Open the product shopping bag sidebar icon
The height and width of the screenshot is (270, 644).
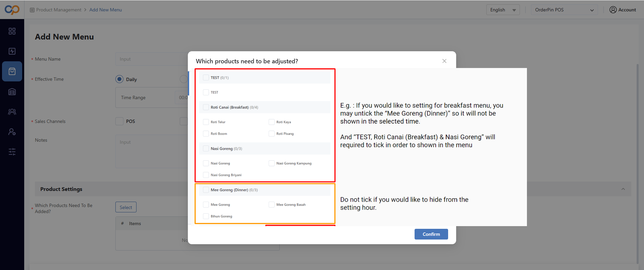pos(12,71)
